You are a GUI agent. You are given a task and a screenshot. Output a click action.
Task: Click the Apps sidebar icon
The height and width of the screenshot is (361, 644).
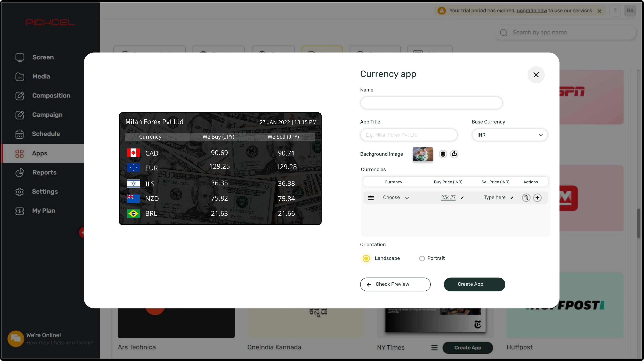click(x=19, y=153)
